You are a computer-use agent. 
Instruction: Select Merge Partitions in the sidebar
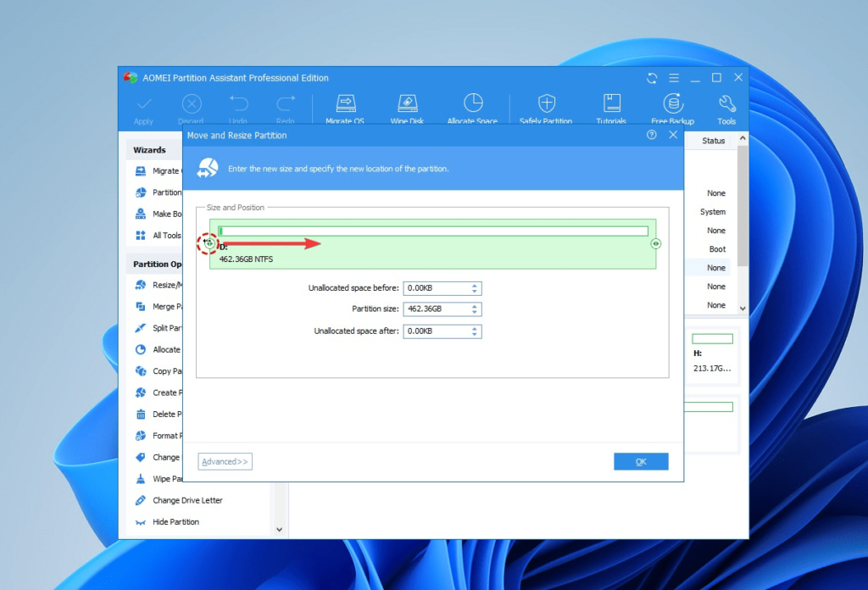(x=163, y=306)
